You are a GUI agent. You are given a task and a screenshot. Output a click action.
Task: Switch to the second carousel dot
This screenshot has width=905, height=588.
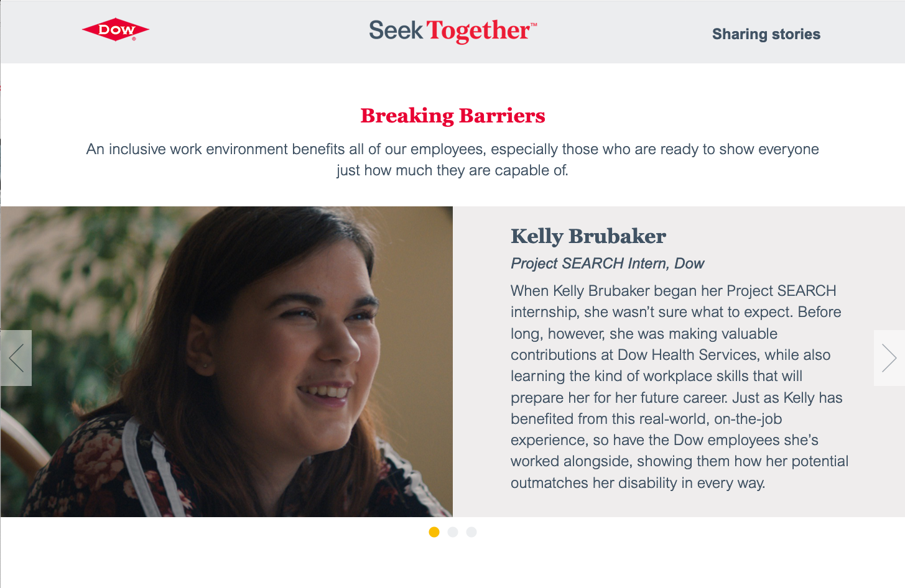[x=453, y=532]
